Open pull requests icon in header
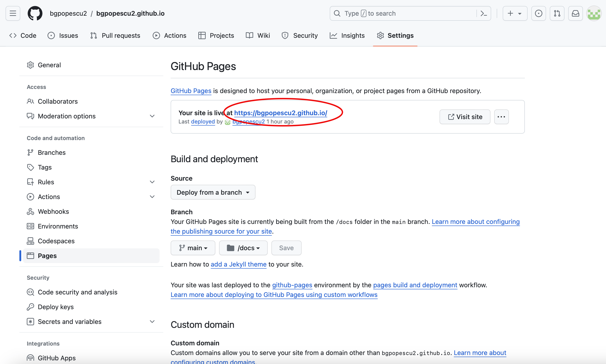The width and height of the screenshot is (606, 364). (x=557, y=13)
